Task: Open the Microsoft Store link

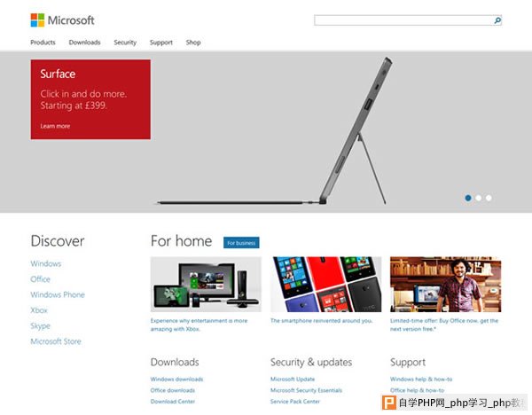Action: point(56,341)
